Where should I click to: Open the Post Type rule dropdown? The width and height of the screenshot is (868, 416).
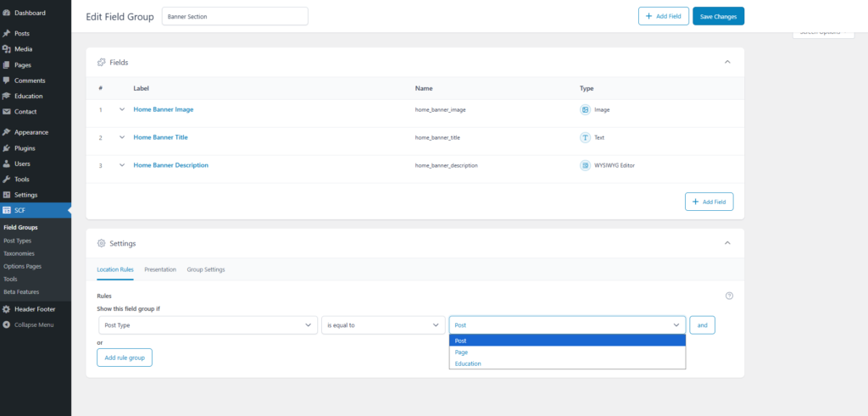pos(207,324)
